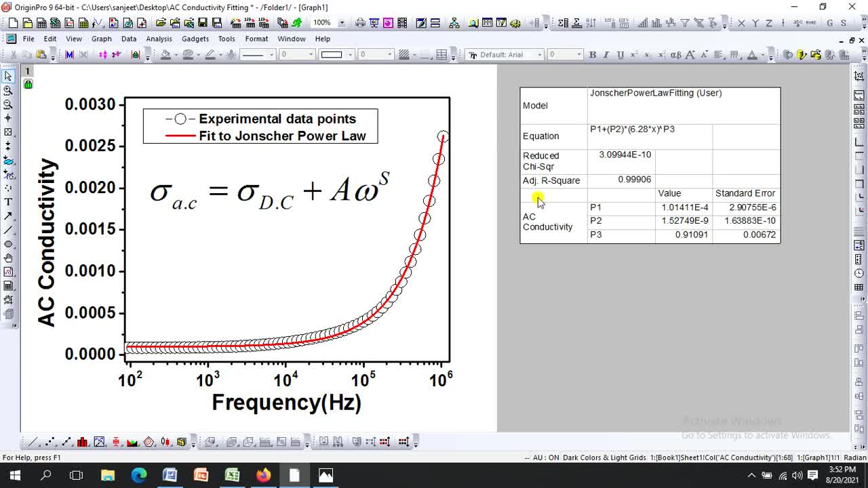Select the Pointer tool
This screenshot has width=868, height=488.
(8, 76)
